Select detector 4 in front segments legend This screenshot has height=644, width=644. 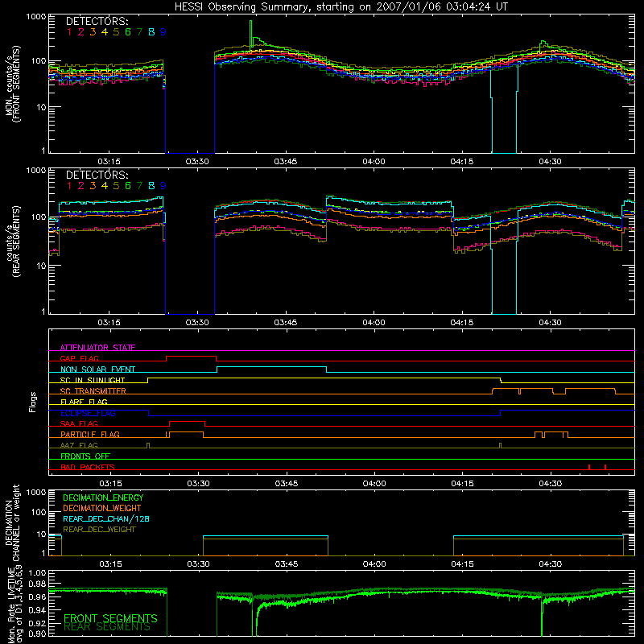105,32
